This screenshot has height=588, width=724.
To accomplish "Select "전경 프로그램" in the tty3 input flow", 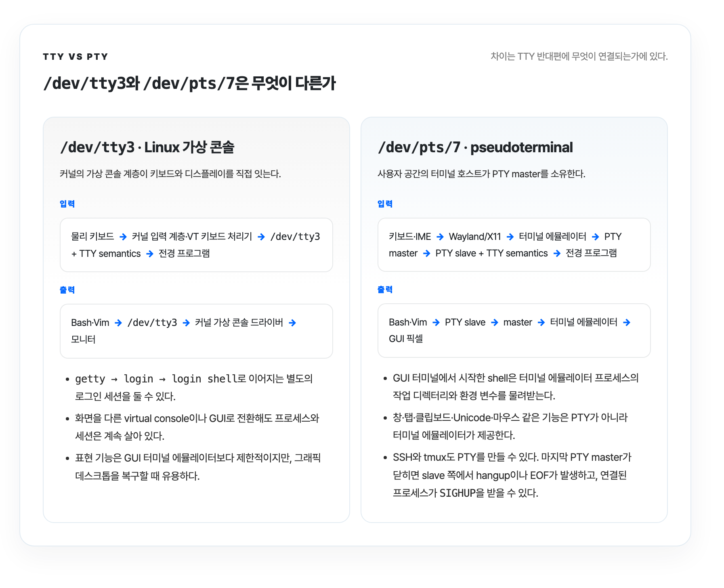I will [x=184, y=253].
